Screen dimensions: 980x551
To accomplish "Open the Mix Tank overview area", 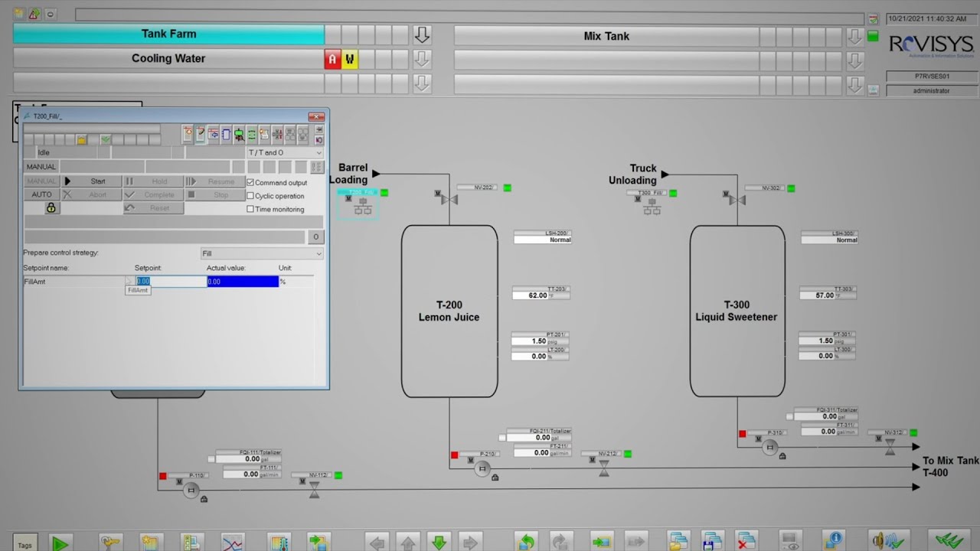I will (606, 36).
